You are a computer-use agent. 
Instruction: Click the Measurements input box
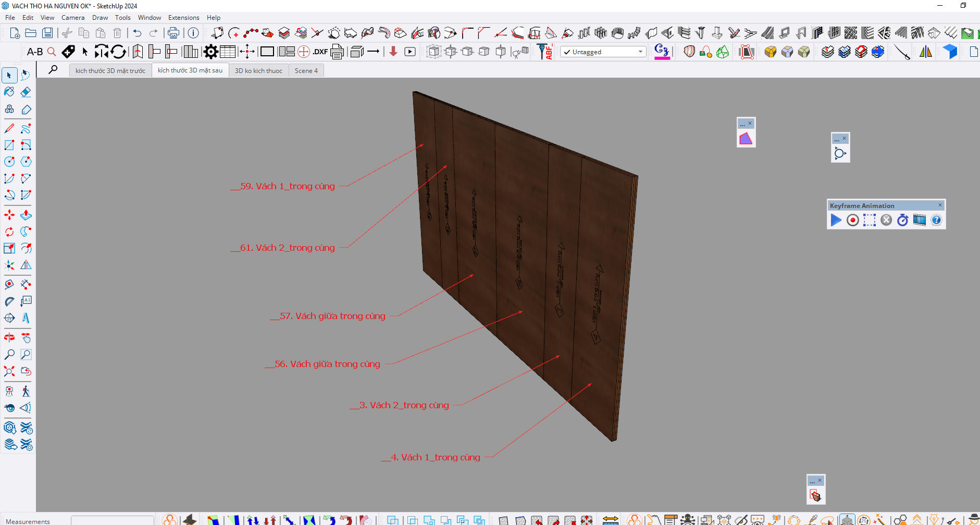pyautogui.click(x=112, y=520)
